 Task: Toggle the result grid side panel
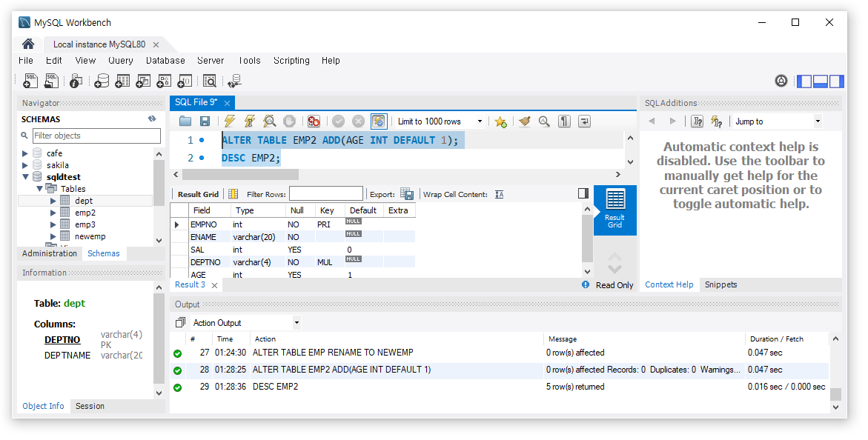[583, 193]
